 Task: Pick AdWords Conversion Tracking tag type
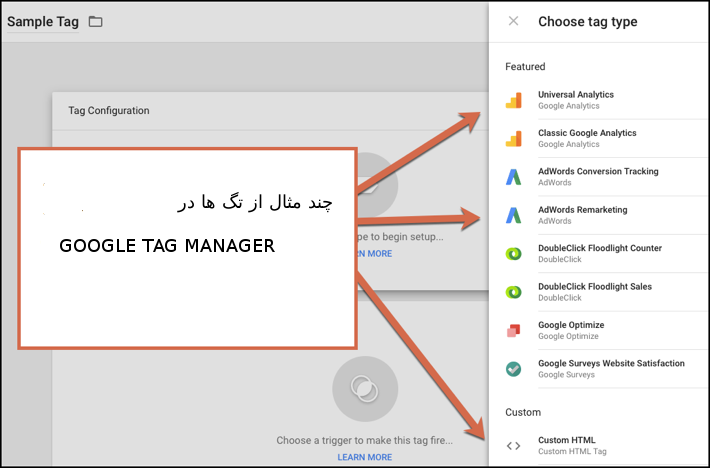(599, 177)
